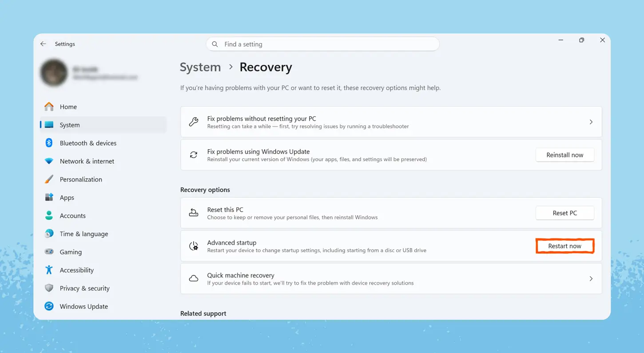Image resolution: width=644 pixels, height=353 pixels.
Task: Click the sync icon beside Windows Update fix
Action: 194,155
